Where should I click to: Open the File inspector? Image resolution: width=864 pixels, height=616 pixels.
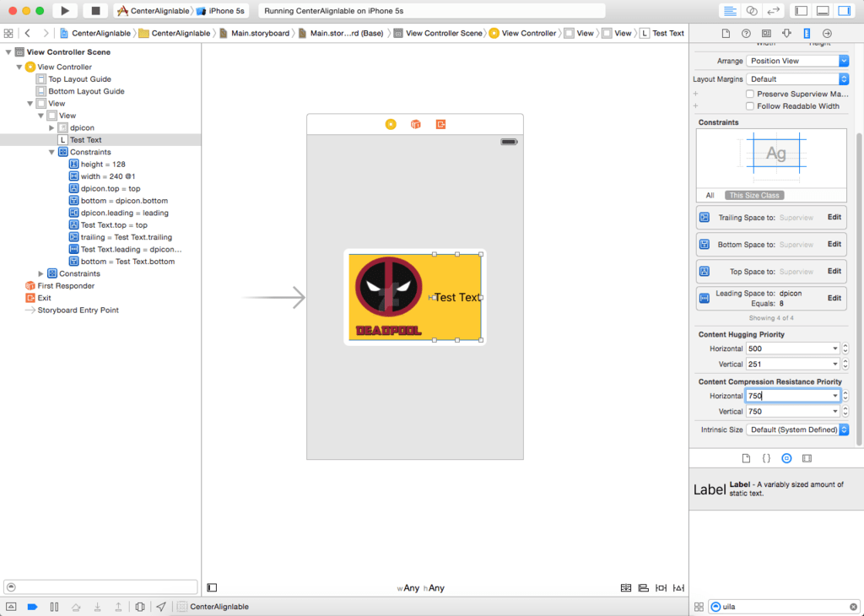(726, 34)
